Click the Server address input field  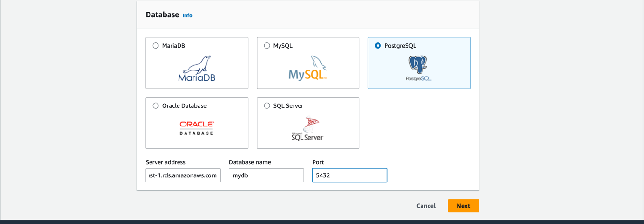(x=183, y=175)
